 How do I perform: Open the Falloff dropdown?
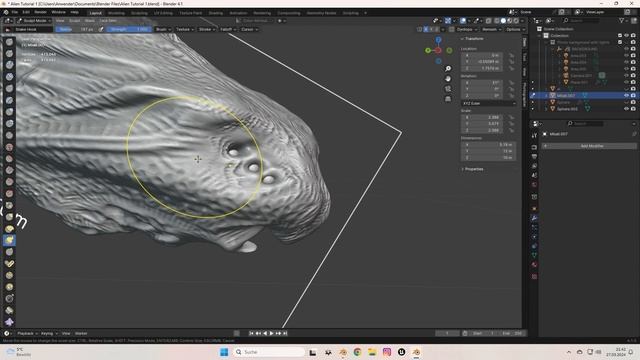[x=228, y=29]
